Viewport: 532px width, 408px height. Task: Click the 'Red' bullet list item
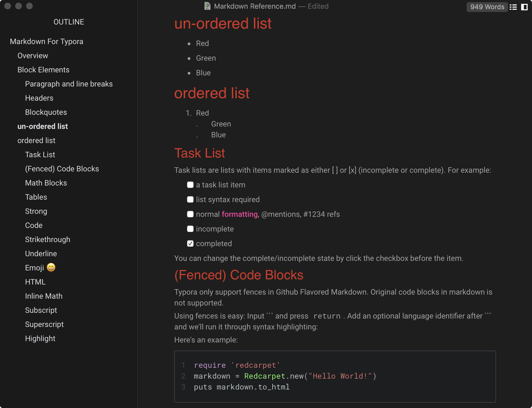[x=203, y=44]
